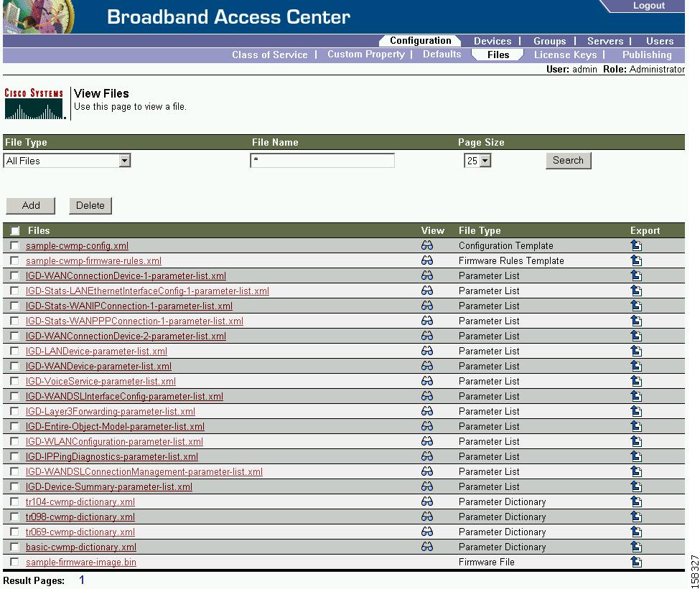The width and height of the screenshot is (700, 589).
Task: Export IGD-WANDSLInterfaceConfig-parameter-list.xml
Action: 636,396
